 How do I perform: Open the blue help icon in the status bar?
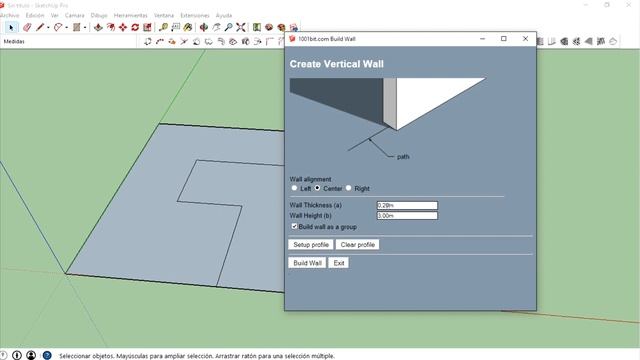point(47,355)
